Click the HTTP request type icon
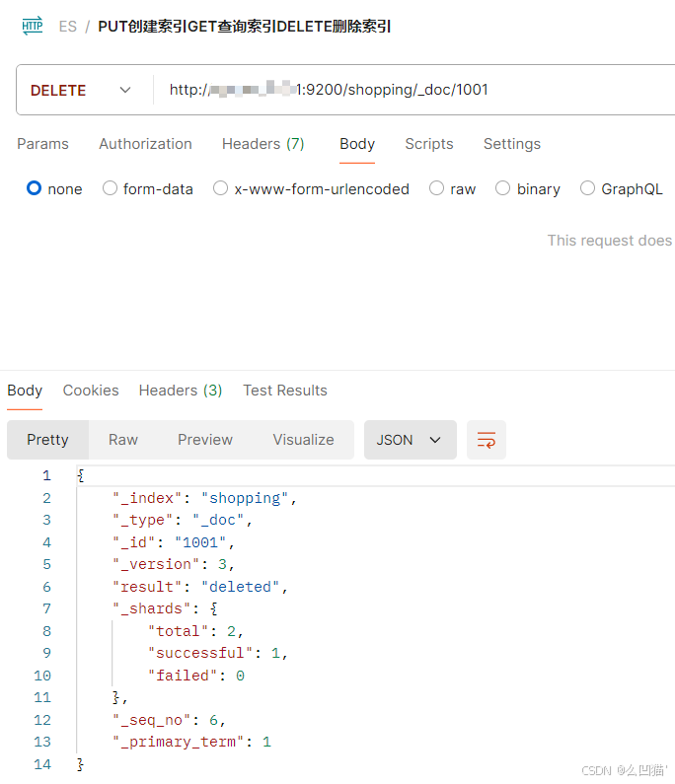The height and width of the screenshot is (784, 675). [33, 27]
